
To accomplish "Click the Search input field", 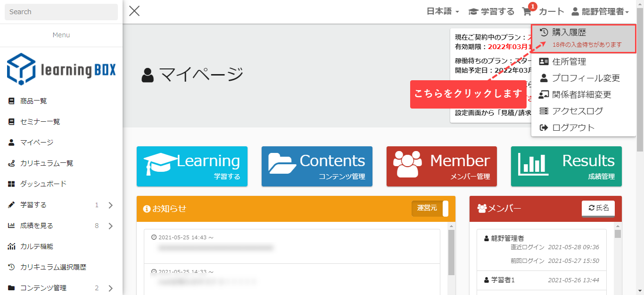I will click(61, 12).
